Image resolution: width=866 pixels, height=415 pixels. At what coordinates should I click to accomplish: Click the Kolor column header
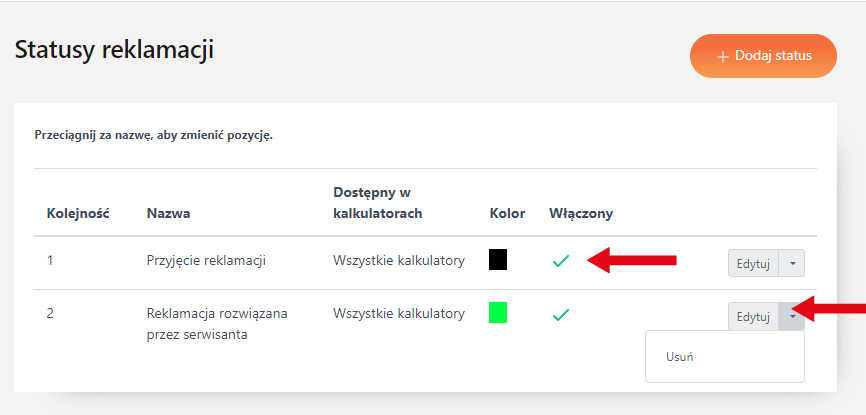[x=507, y=213]
